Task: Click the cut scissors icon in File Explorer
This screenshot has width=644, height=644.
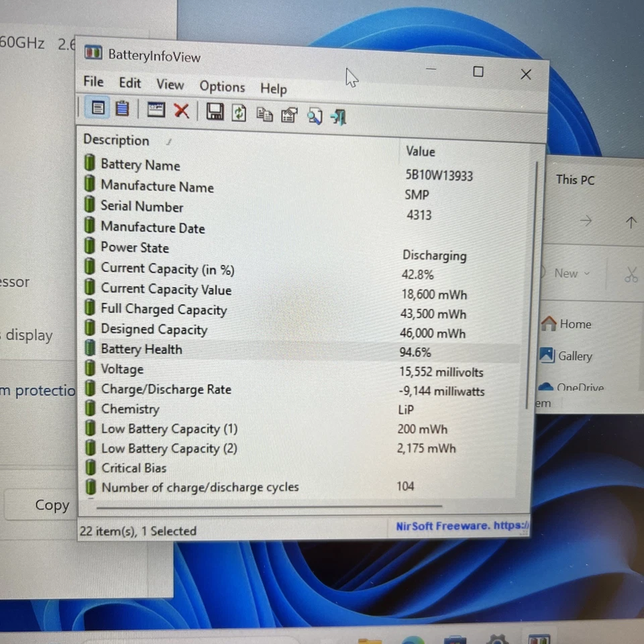Action: [x=631, y=274]
